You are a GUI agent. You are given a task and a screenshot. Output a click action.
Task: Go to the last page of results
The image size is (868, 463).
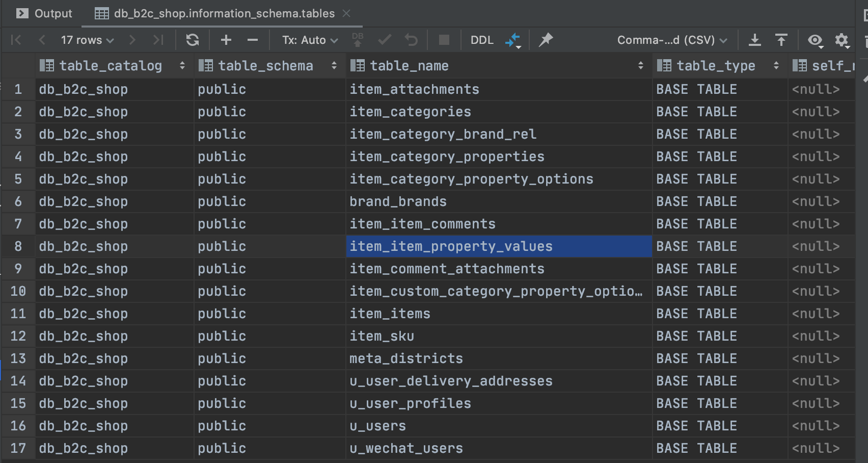[158, 40]
